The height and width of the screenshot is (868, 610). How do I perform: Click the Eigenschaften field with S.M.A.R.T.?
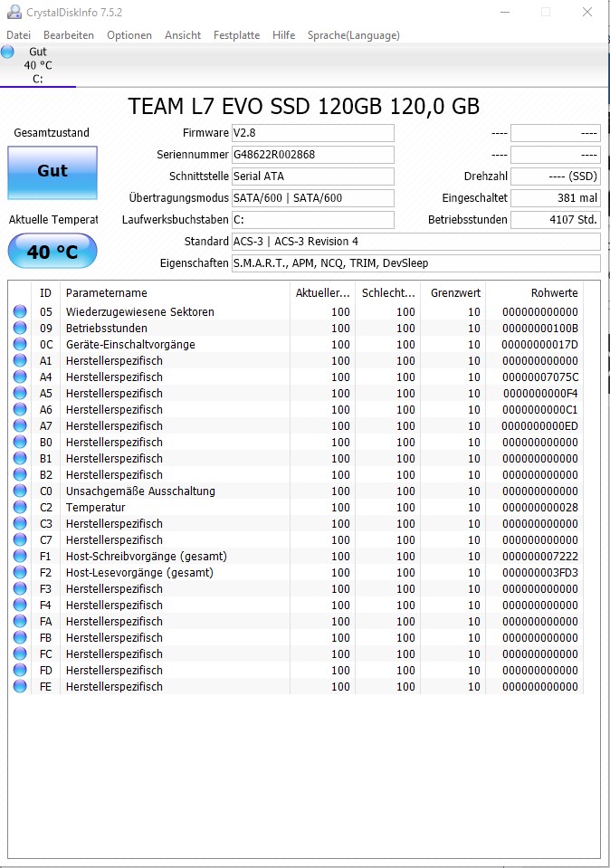coord(415,263)
